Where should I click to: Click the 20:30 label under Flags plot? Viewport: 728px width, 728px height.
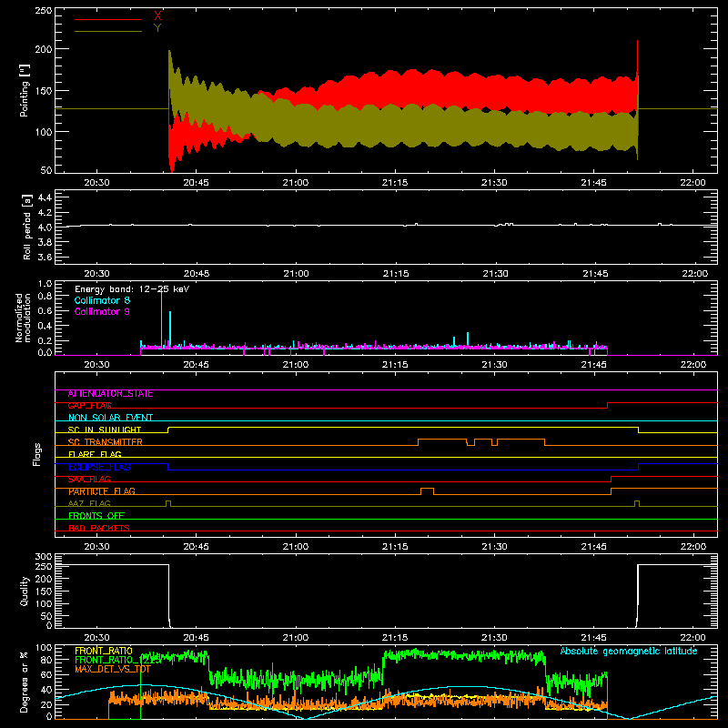(x=96, y=547)
